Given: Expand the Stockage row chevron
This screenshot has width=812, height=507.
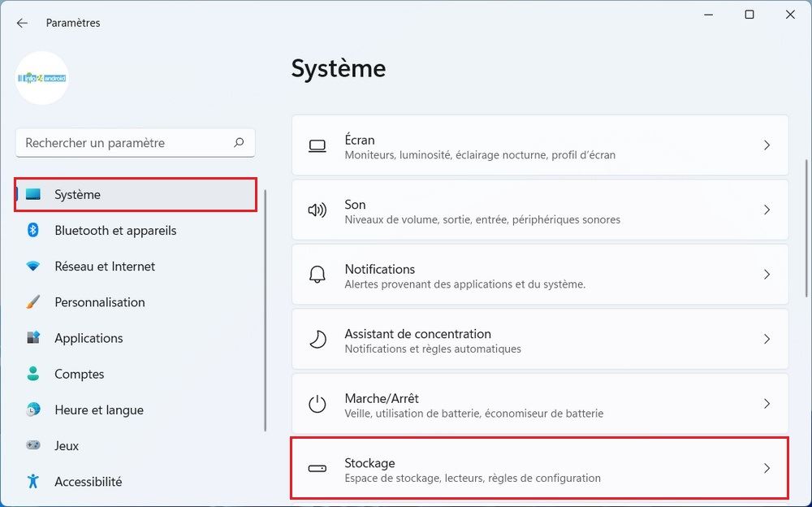Looking at the screenshot, I should click(767, 468).
